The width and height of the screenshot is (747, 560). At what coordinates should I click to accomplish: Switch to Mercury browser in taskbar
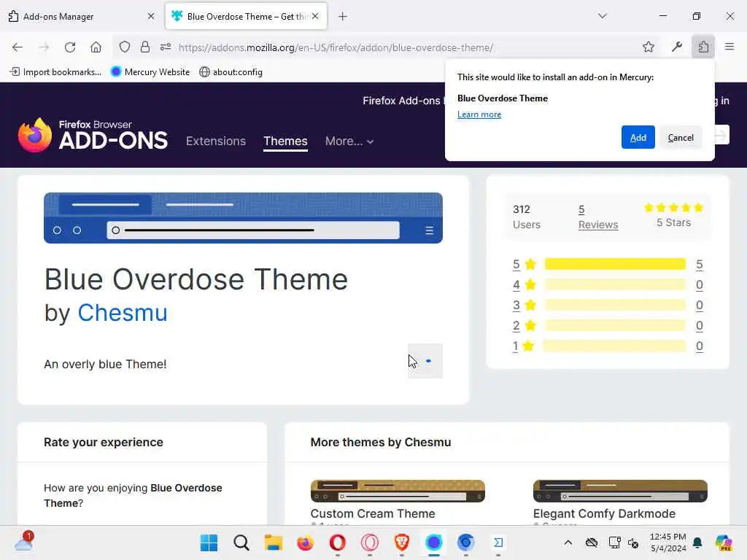click(433, 542)
